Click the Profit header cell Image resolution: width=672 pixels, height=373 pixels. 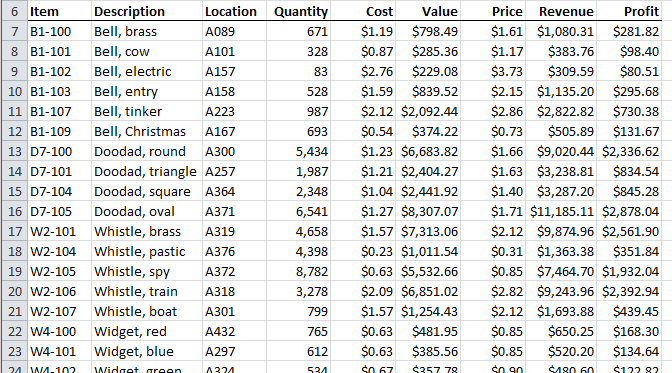629,11
